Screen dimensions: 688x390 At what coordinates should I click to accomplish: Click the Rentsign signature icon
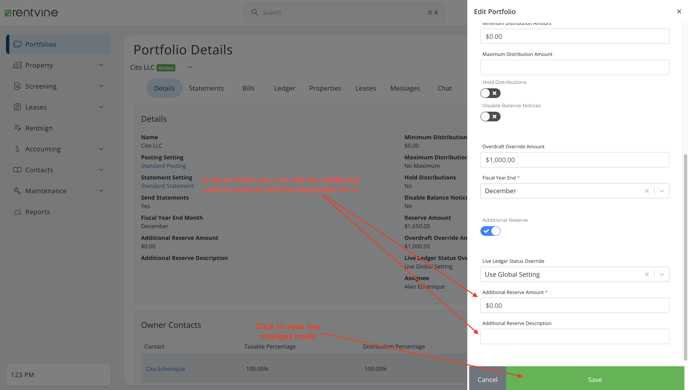pos(17,128)
